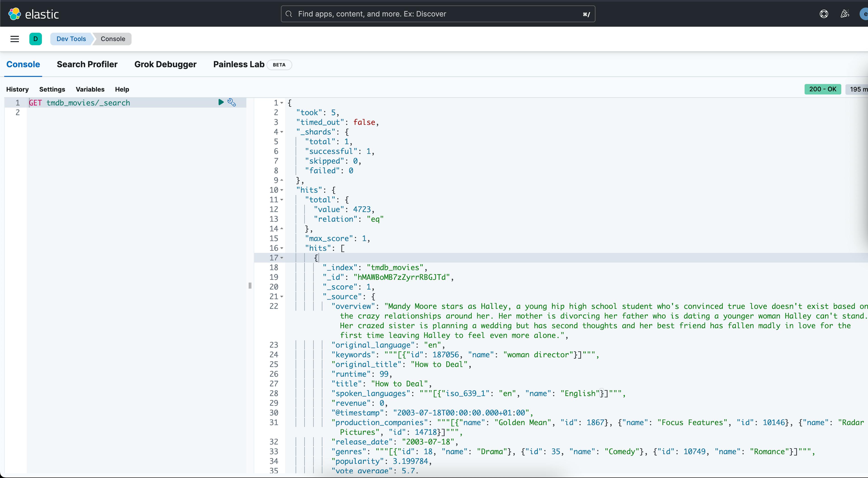This screenshot has height=478, width=868.
Task: Open the wrench request options icon
Action: point(232,102)
